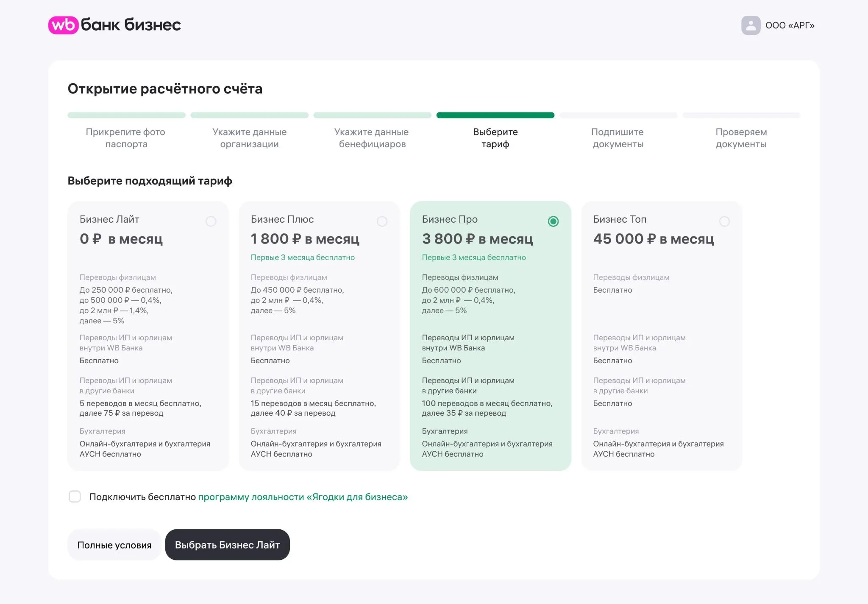Click Первые 3 месяца бесплатно under Бизнес Про
This screenshot has height=604, width=868.
click(474, 257)
